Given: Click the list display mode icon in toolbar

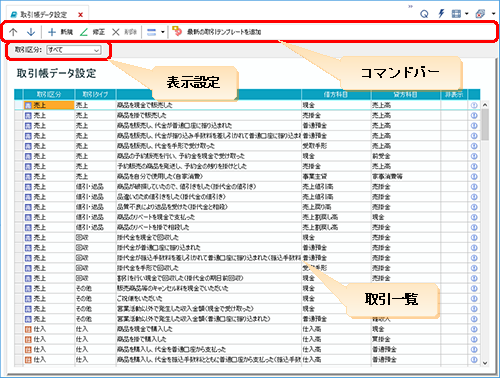Looking at the screenshot, I should 151,32.
